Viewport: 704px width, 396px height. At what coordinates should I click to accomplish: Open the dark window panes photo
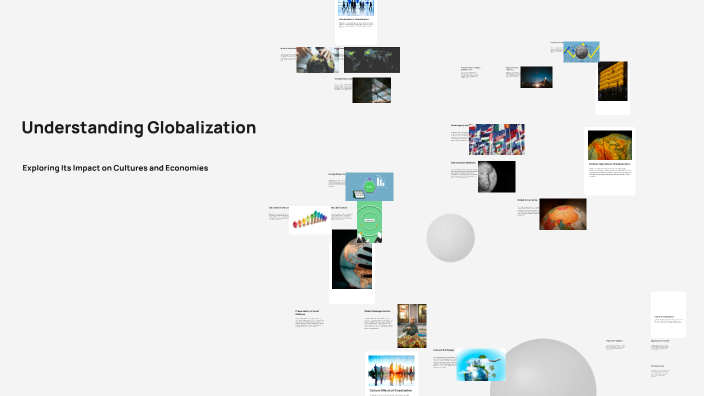371,90
